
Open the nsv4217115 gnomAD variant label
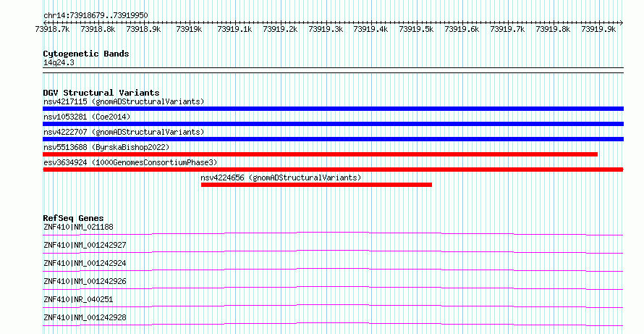coord(124,101)
